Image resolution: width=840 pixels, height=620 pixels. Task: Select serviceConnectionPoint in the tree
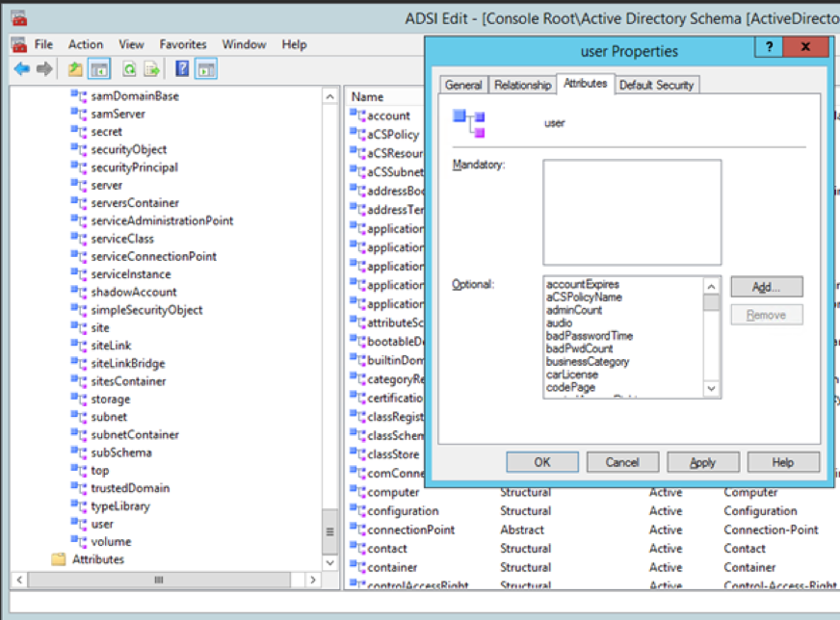coord(154,256)
